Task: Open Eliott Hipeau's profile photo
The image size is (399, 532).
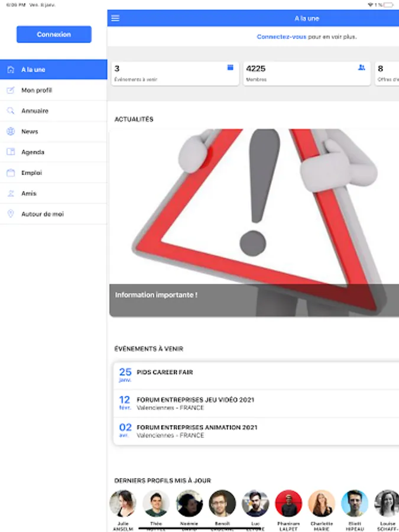Action: pos(355,503)
